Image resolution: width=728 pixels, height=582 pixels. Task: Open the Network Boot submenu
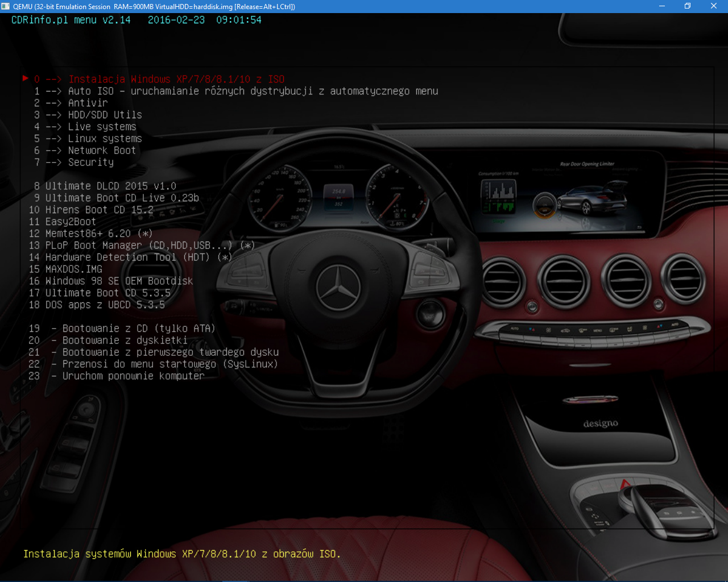coord(85,151)
